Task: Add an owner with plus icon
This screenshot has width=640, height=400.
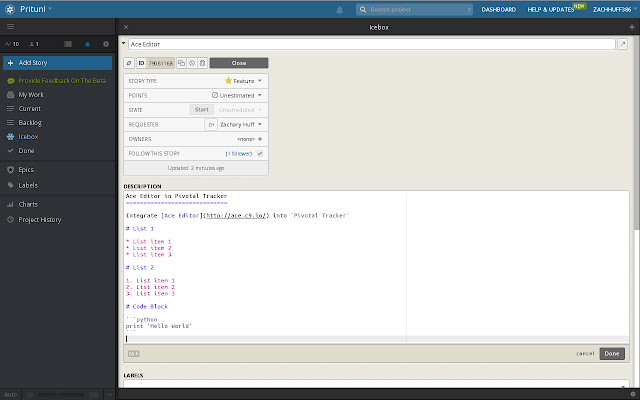Action: point(260,139)
